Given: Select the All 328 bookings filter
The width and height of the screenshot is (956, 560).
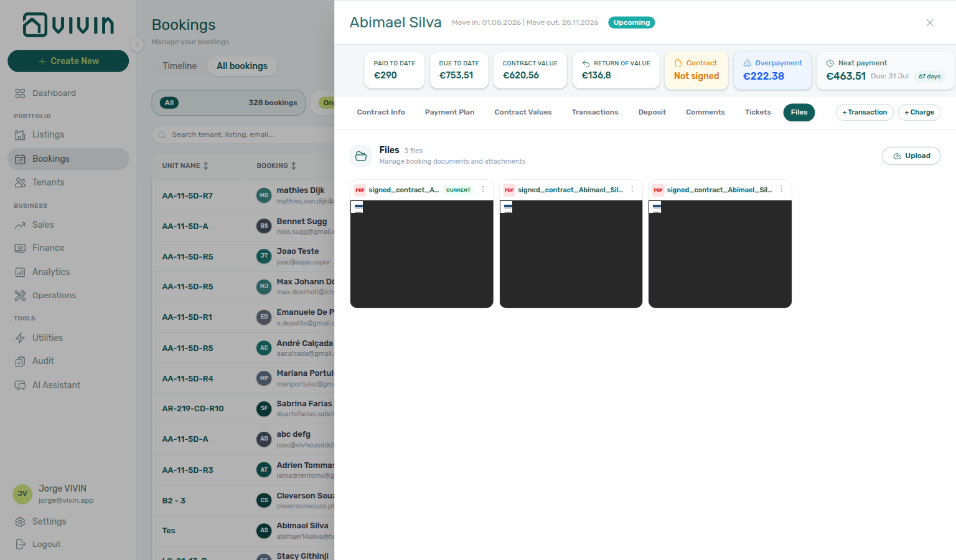Looking at the screenshot, I should click(x=228, y=103).
